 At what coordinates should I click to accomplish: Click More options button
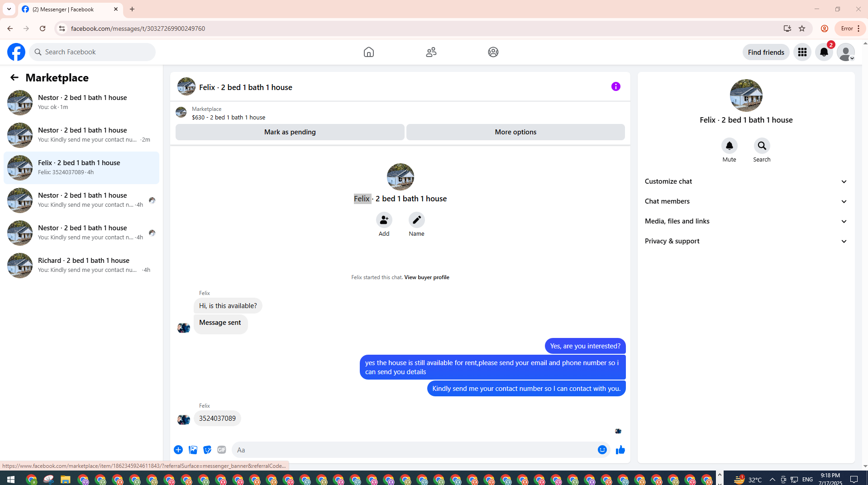(515, 132)
